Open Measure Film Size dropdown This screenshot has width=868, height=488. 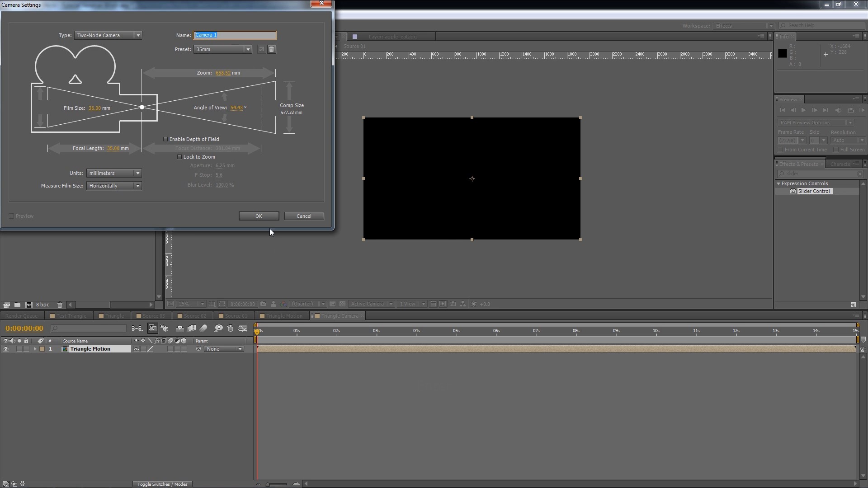click(x=114, y=186)
